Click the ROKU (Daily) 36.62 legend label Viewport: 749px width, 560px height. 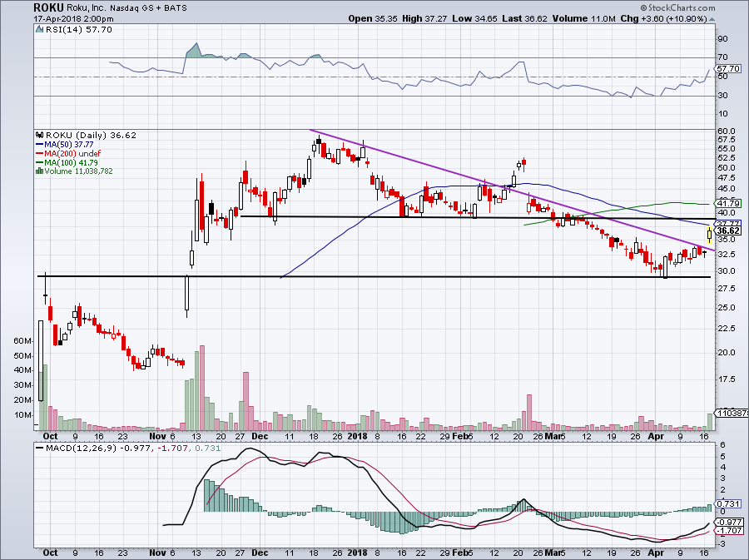(91, 136)
